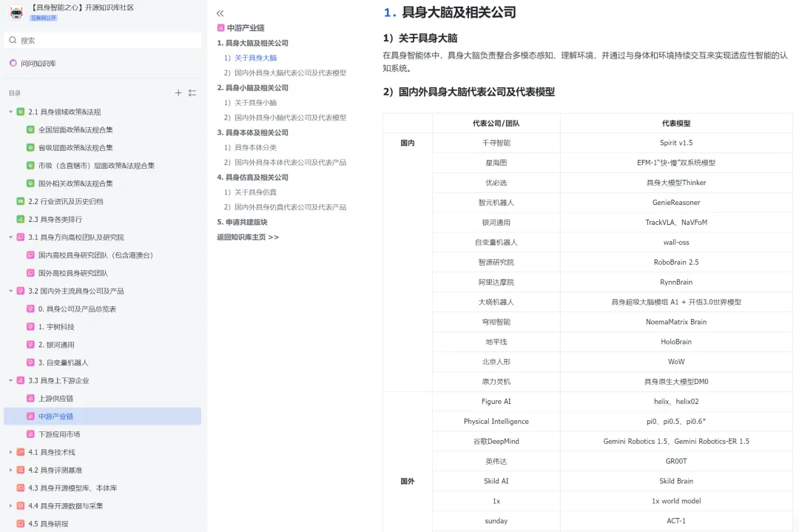Jump to outline 国内外具身仿真代表公司及代表产品
The image size is (799, 532).
[286, 207]
